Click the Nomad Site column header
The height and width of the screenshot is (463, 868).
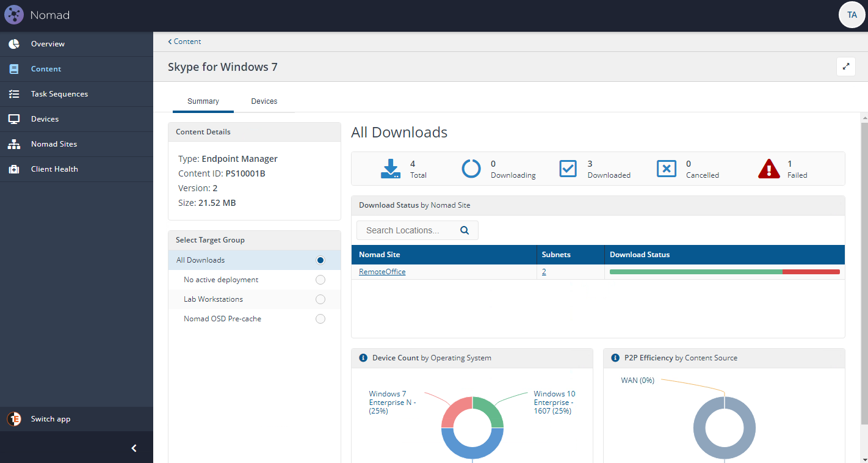[x=444, y=255]
